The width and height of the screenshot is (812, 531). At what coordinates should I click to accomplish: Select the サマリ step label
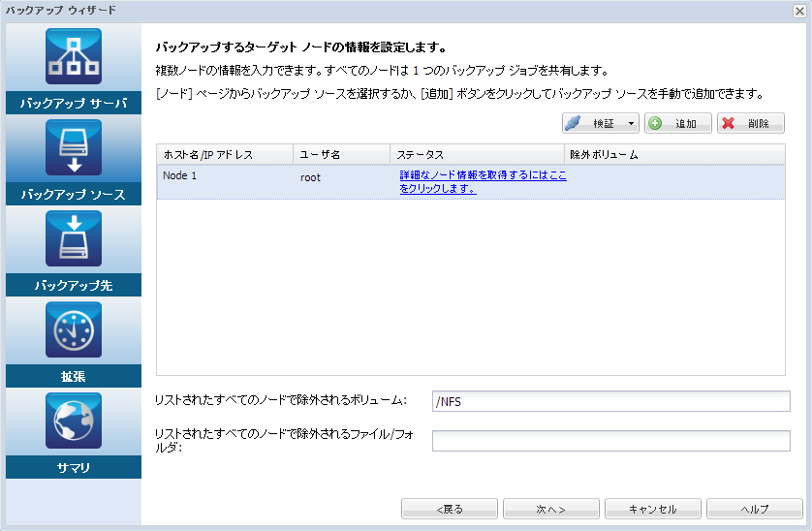pos(74,468)
